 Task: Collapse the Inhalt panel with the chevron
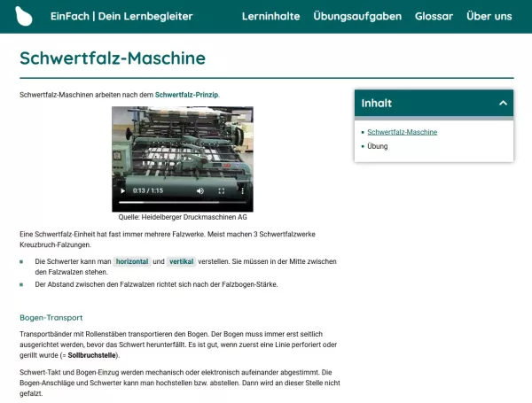coord(503,103)
